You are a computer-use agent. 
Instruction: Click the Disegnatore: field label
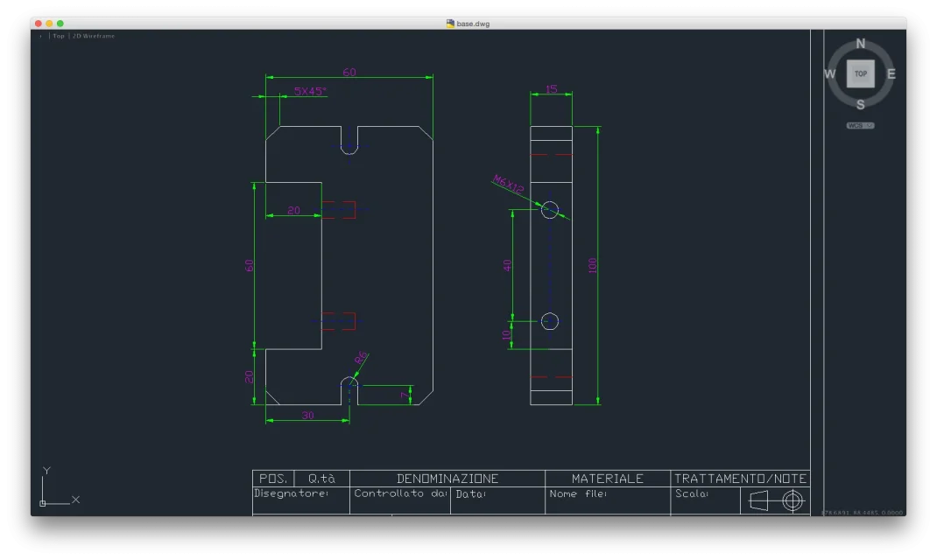(291, 493)
